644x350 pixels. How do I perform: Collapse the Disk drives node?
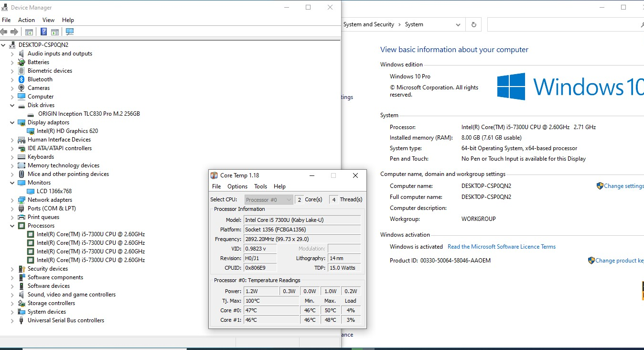pos(12,105)
